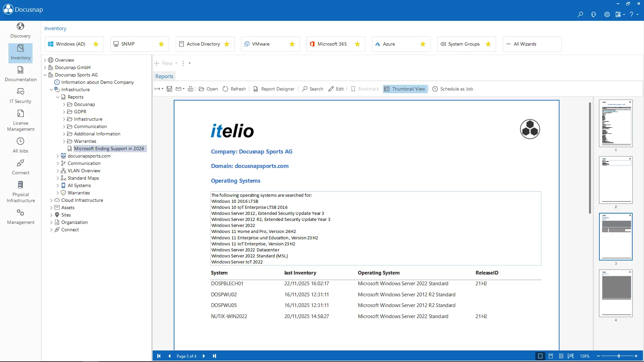The width and height of the screenshot is (644, 362).
Task: Open Docusnap settings with the gear icon
Action: (607, 15)
